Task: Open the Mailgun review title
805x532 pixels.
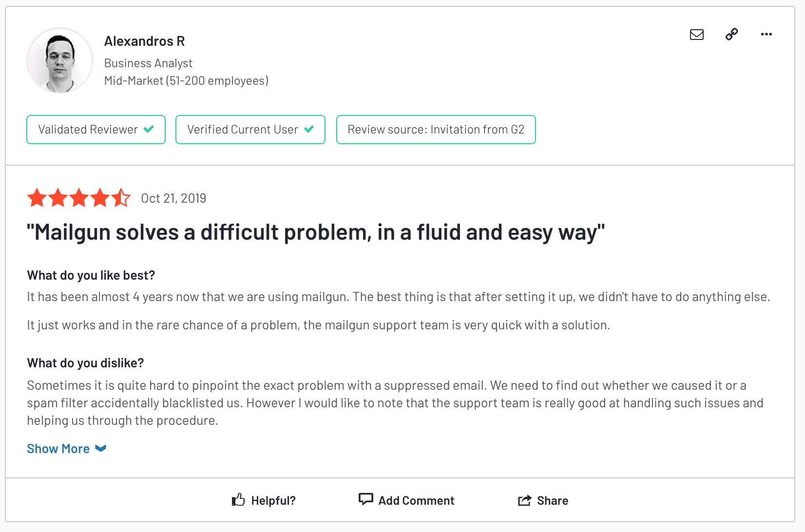Action: (x=316, y=232)
